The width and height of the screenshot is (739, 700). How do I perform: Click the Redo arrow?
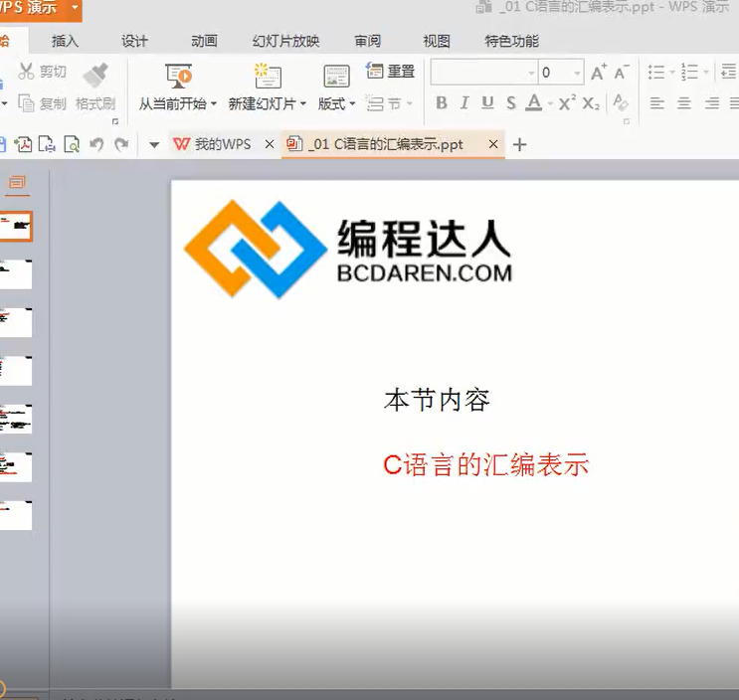coord(121,144)
